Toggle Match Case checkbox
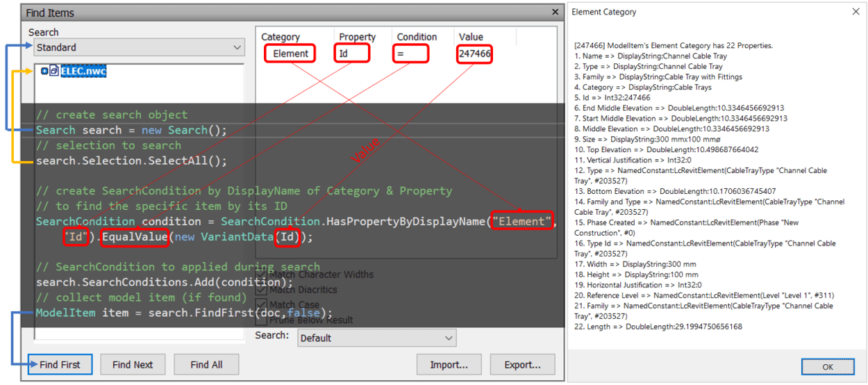This screenshot has width=868, height=385. 261,305
